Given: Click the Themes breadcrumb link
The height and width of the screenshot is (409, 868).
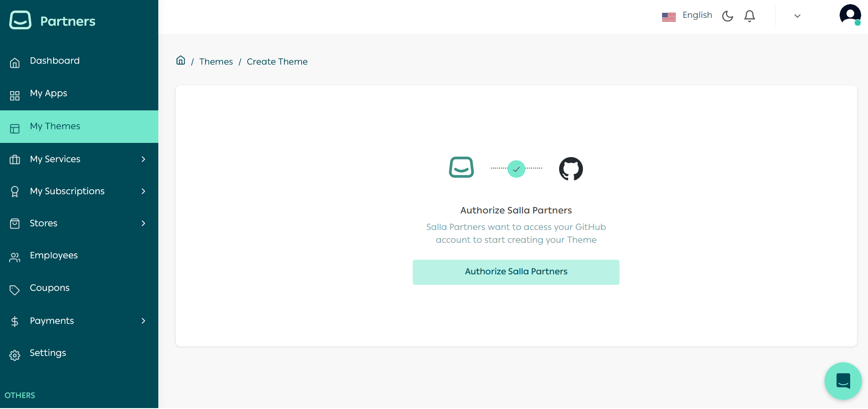Looking at the screenshot, I should (216, 62).
